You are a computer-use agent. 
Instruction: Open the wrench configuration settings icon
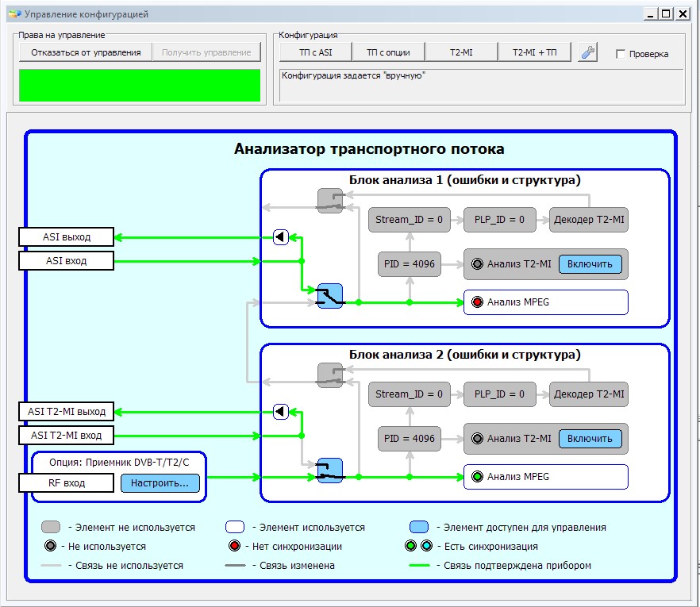click(587, 52)
